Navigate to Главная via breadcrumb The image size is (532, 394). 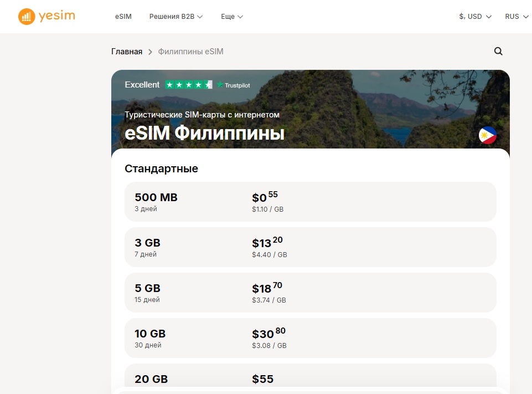tap(127, 51)
